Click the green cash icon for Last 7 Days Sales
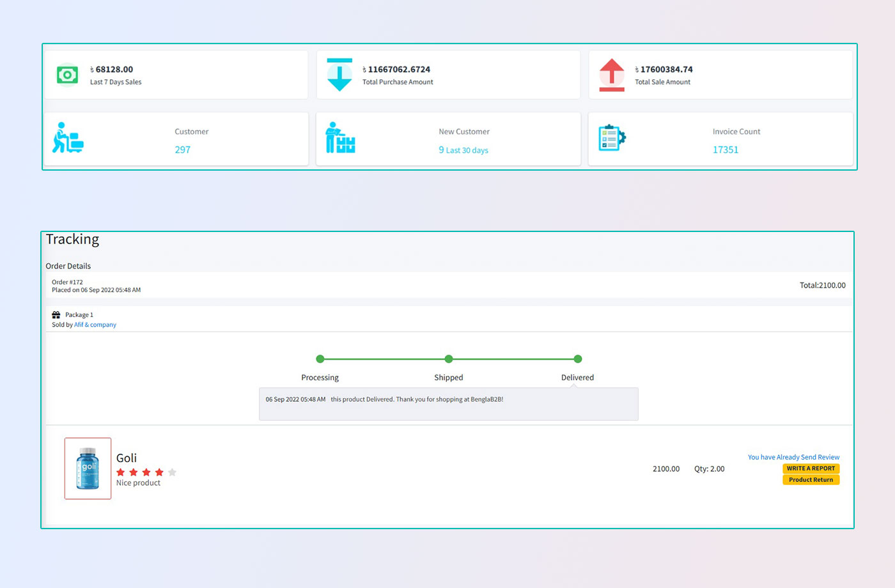The image size is (895, 588). [67, 75]
